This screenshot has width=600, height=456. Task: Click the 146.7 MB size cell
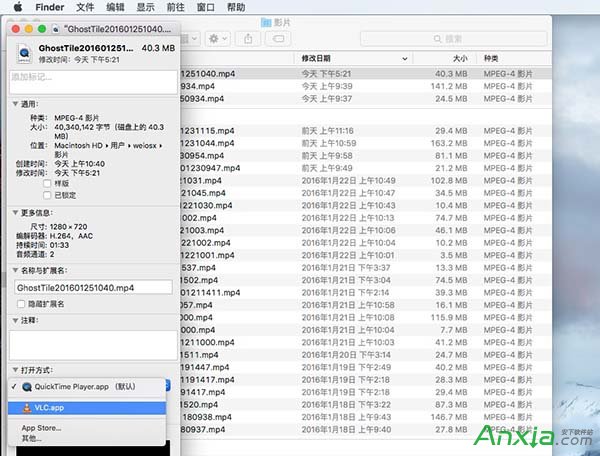(449, 417)
